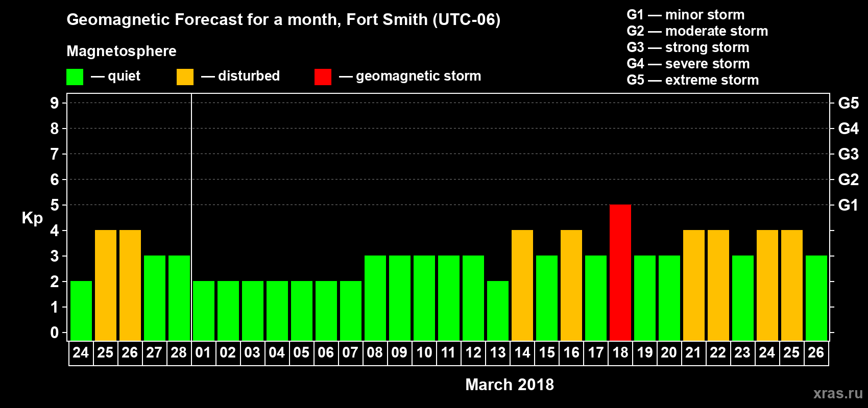Click the 'G4 — severe storm' legend line
This screenshot has height=408, width=868.
[688, 64]
